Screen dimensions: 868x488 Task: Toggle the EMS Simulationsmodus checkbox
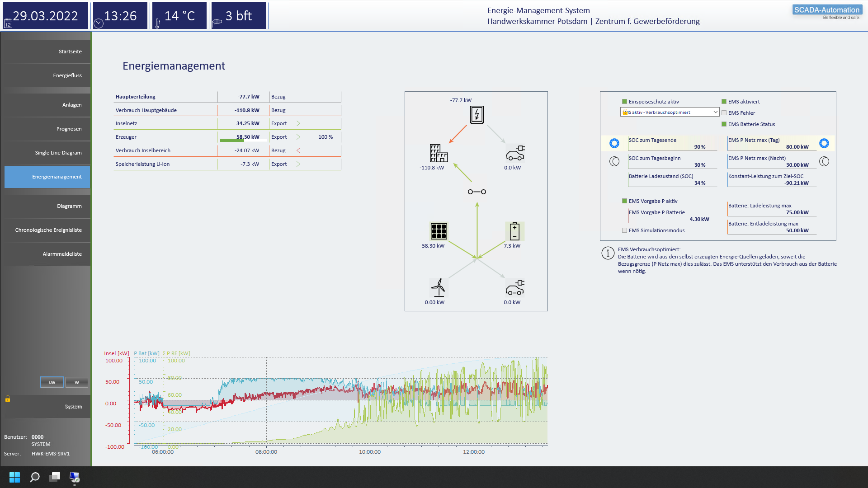pos(624,230)
